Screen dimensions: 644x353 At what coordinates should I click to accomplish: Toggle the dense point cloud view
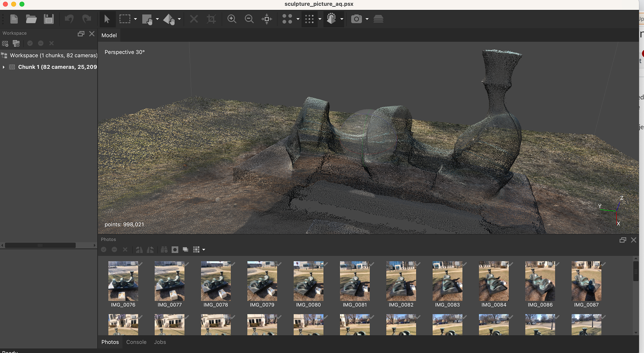(309, 19)
